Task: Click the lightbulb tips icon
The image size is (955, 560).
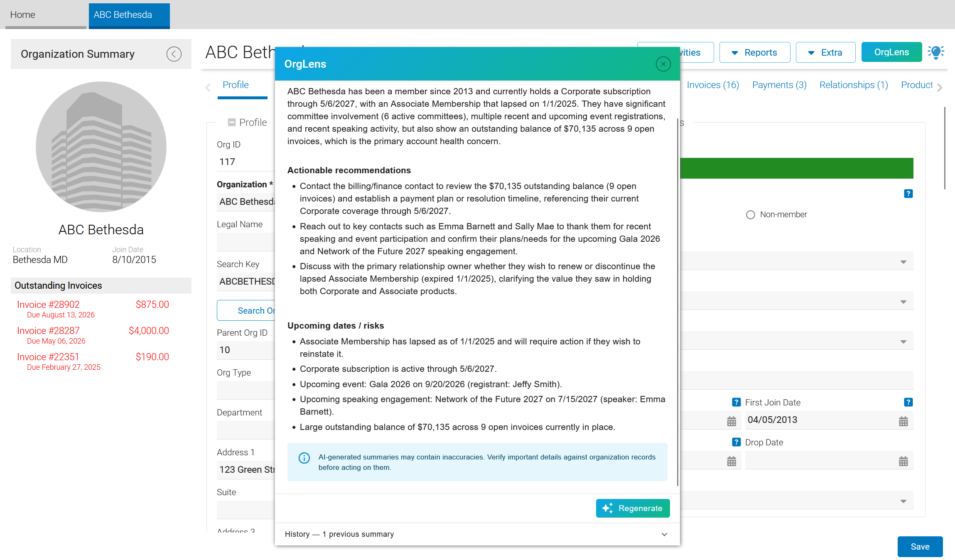Action: pos(936,52)
